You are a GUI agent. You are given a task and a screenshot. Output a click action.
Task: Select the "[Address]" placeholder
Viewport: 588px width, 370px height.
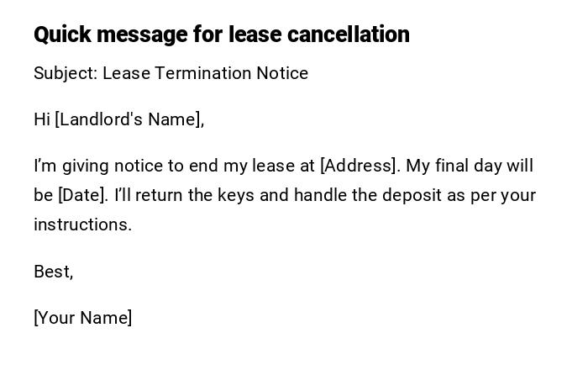coord(359,166)
